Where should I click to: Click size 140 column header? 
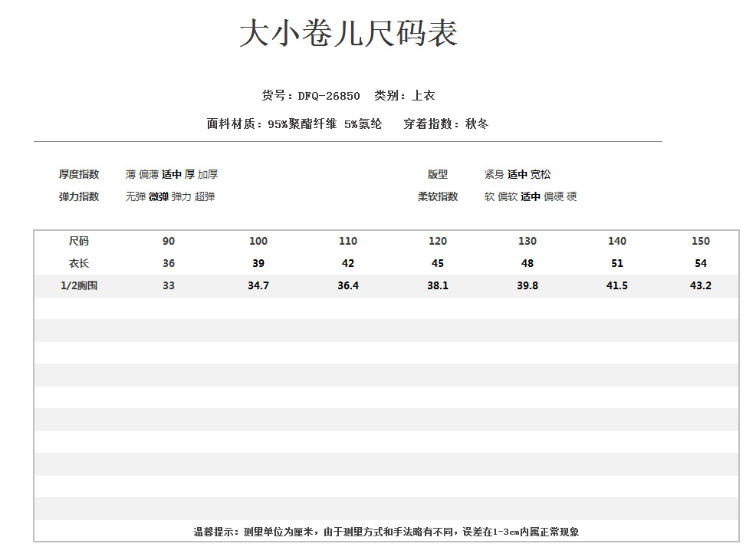pyautogui.click(x=617, y=241)
